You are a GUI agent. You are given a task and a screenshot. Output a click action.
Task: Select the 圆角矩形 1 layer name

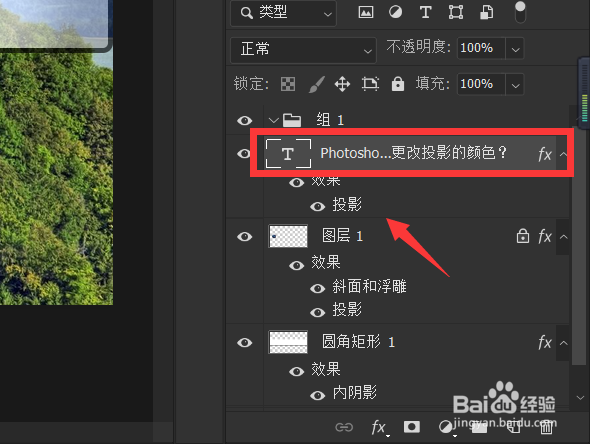coord(359,342)
